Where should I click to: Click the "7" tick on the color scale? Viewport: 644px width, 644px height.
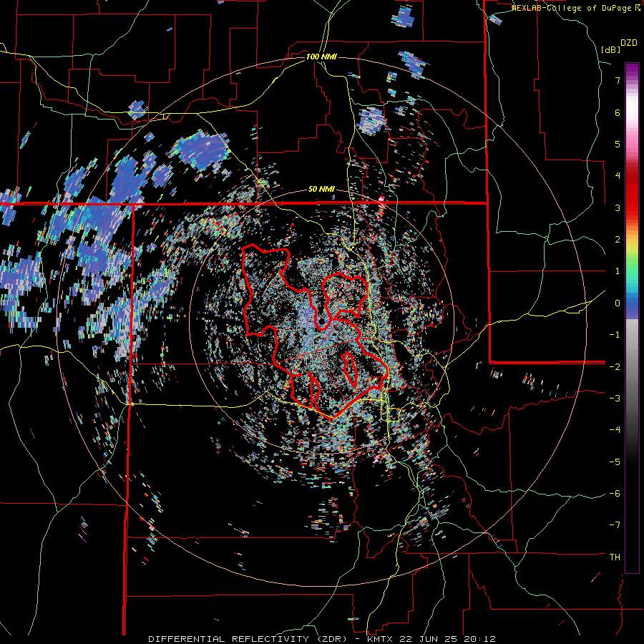pyautogui.click(x=618, y=80)
